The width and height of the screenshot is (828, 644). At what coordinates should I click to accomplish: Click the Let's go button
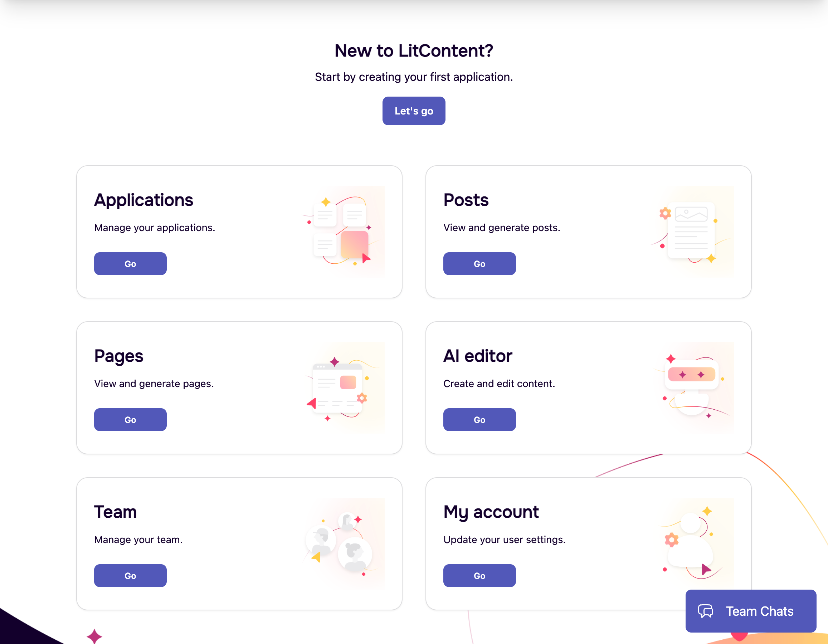[414, 111]
